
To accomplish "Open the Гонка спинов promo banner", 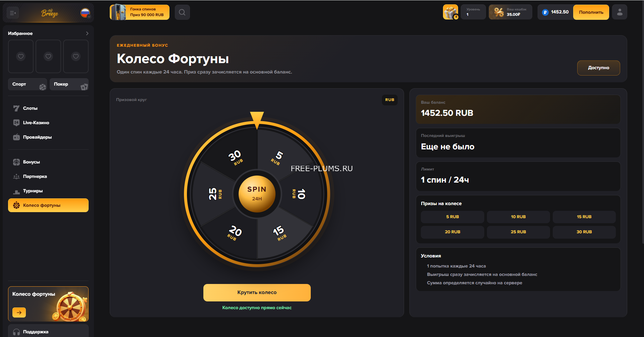I will pos(140,12).
